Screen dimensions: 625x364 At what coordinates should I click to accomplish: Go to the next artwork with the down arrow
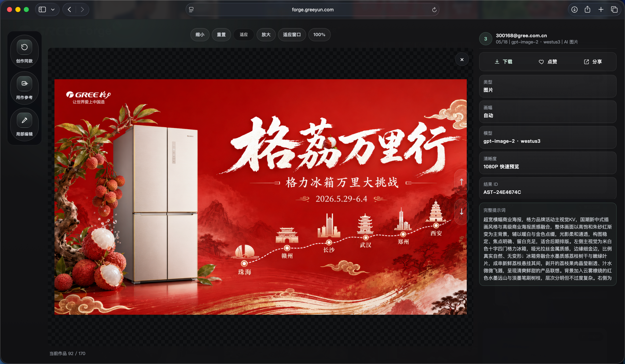pos(461,212)
